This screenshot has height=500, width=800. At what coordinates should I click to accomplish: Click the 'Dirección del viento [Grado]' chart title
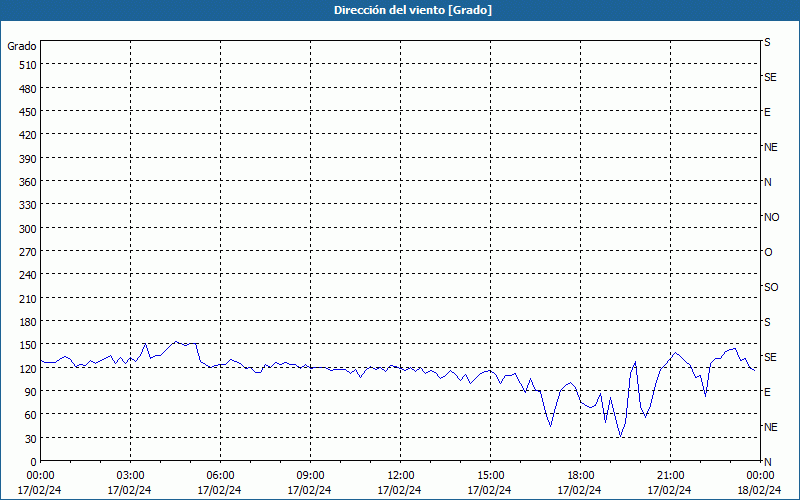point(413,10)
